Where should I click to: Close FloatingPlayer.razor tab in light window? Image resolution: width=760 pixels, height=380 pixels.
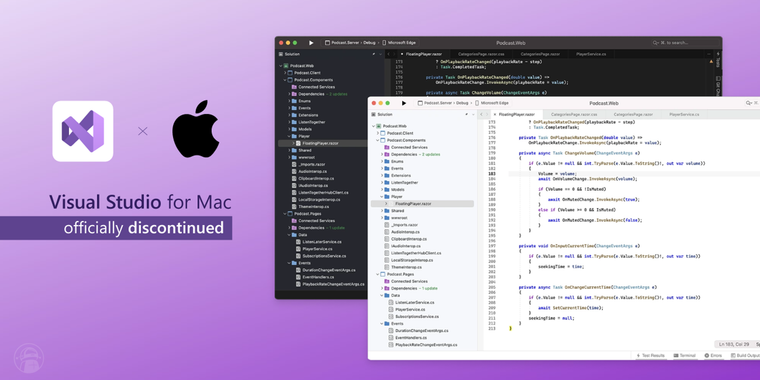[494, 114]
